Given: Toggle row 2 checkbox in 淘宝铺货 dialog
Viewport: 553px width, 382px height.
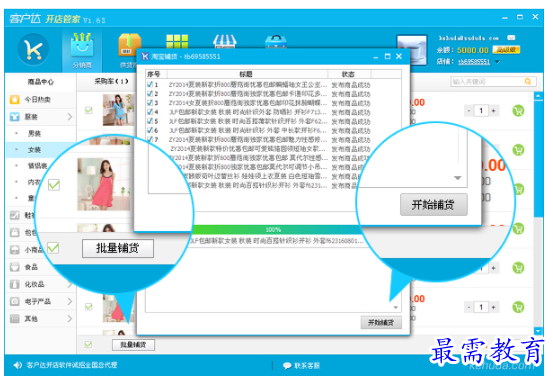Looking at the screenshot, I should pyautogui.click(x=150, y=94).
